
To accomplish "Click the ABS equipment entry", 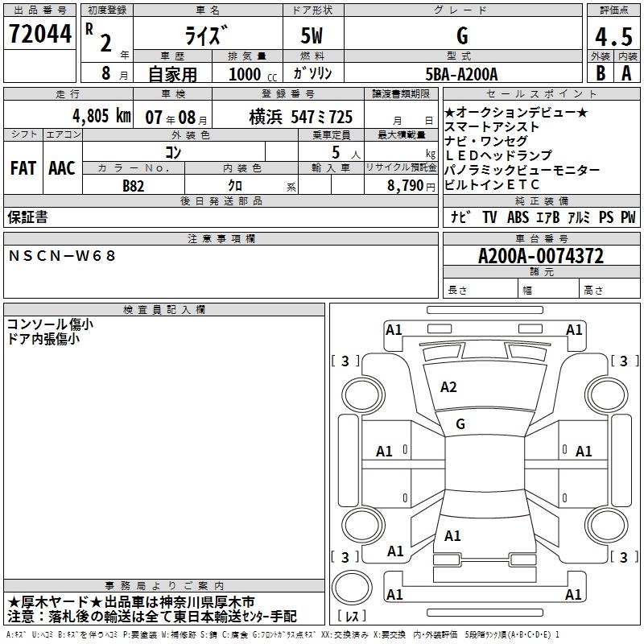I will (x=518, y=217).
